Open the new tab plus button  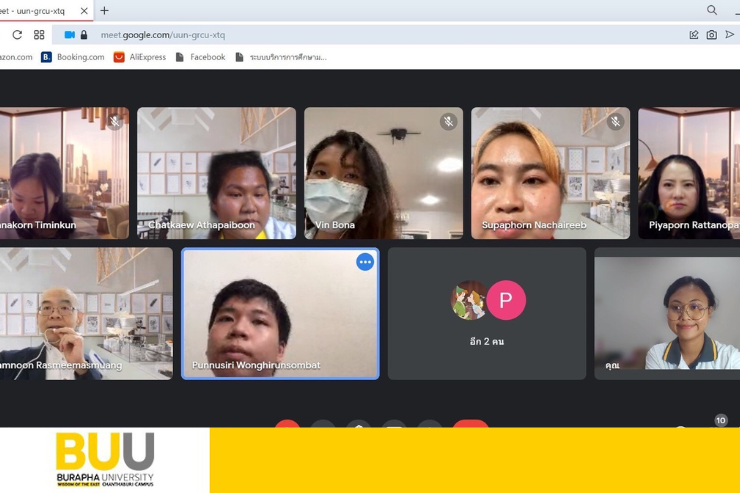[x=104, y=10]
